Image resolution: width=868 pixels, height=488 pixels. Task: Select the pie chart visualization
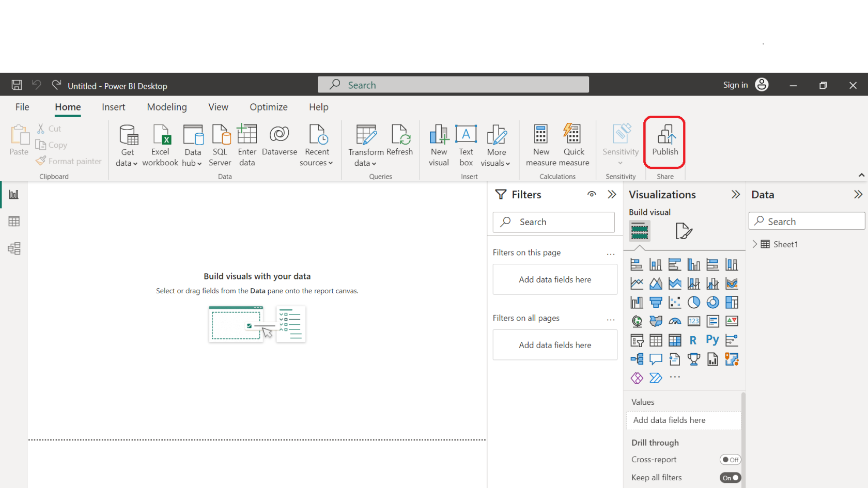pyautogui.click(x=693, y=302)
